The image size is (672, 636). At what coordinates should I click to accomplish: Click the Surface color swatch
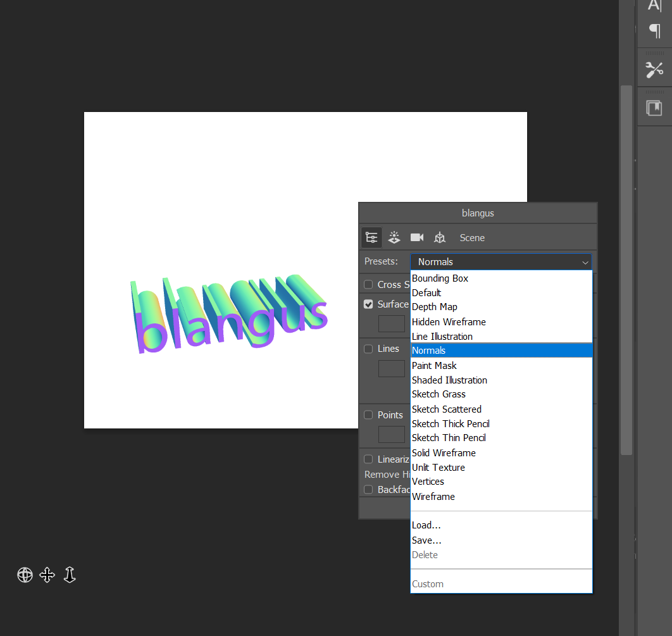pyautogui.click(x=391, y=323)
